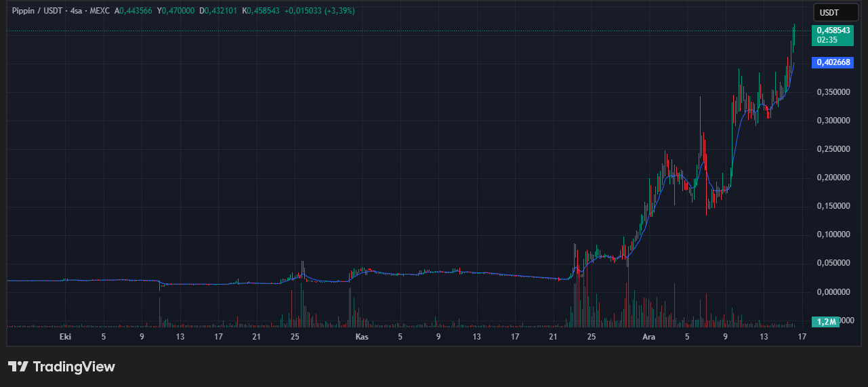This screenshot has height=387, width=868.
Task: Select the Ara month marker on time axis
Action: pyautogui.click(x=648, y=337)
